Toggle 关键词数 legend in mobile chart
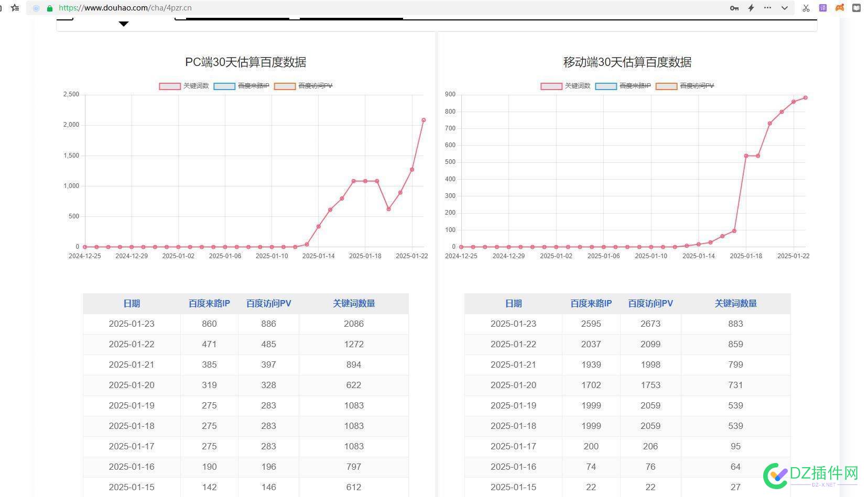The width and height of the screenshot is (868, 497). (566, 86)
